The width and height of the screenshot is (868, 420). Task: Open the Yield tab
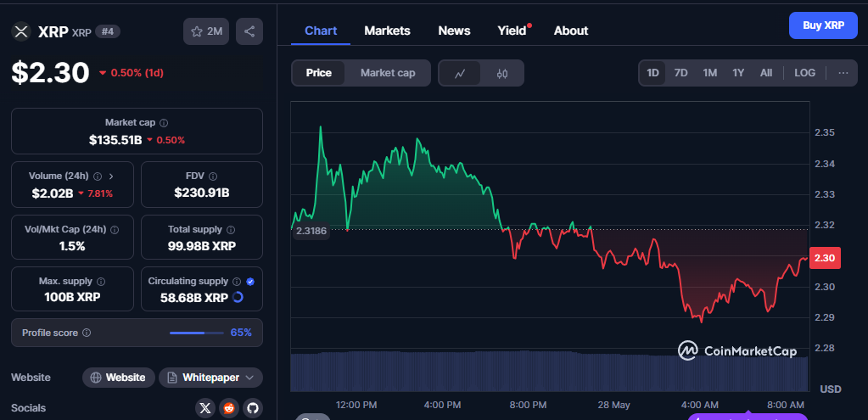coord(512,31)
